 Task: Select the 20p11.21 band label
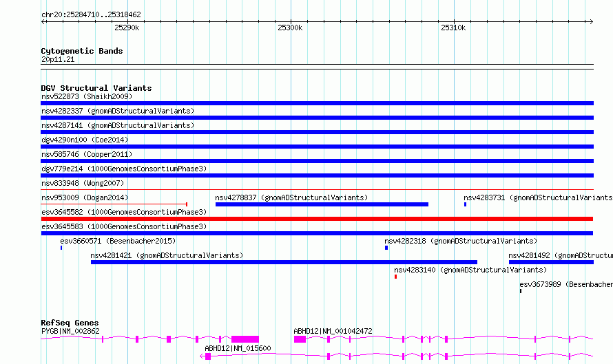click(x=58, y=59)
